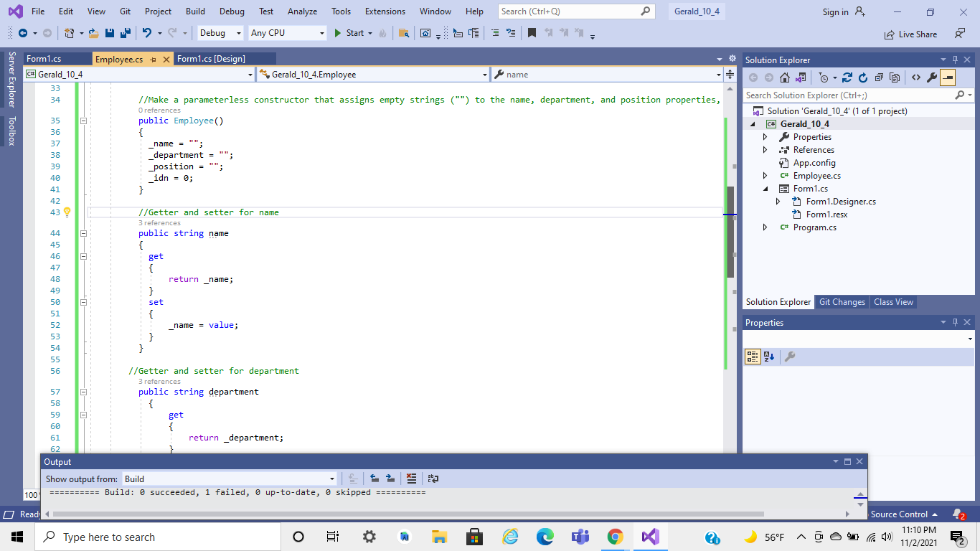Viewport: 980px width, 551px height.
Task: Open Solution Explorer Properties with wrench icon
Action: (x=931, y=77)
